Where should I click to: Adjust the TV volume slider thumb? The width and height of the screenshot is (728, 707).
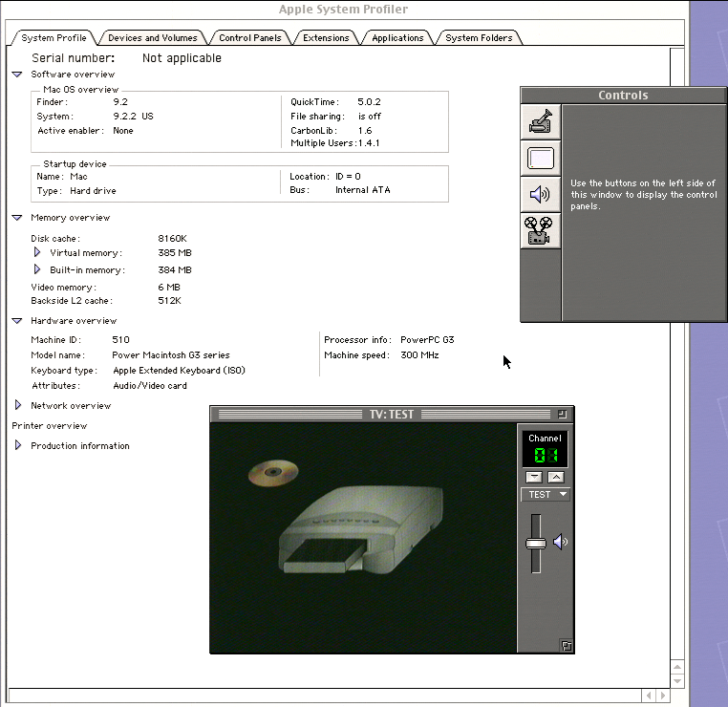click(536, 543)
